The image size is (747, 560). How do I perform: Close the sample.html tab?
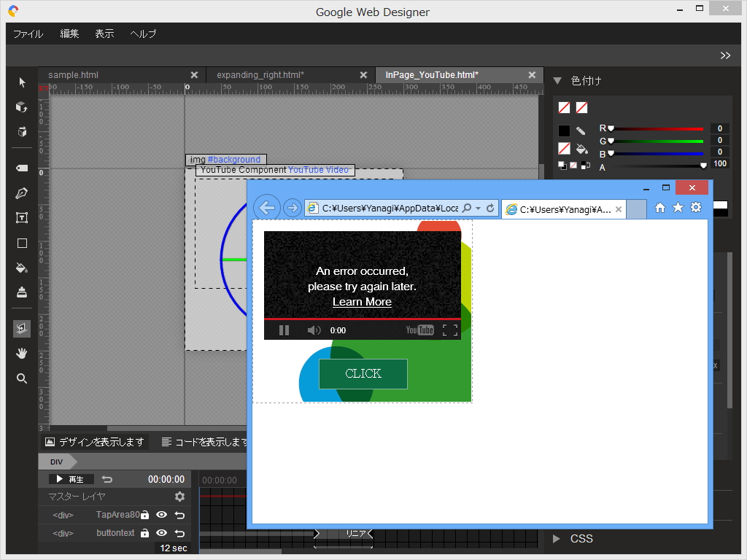pos(194,75)
